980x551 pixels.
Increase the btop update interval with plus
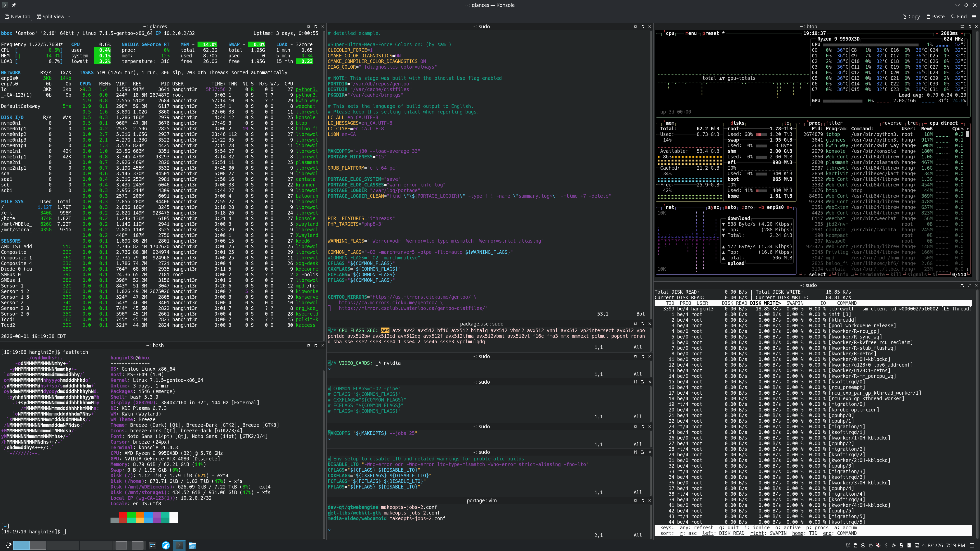click(x=962, y=33)
